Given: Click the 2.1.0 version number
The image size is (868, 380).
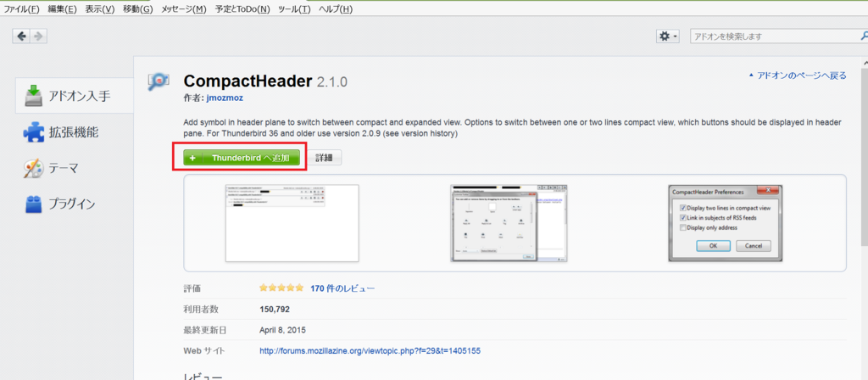Looking at the screenshot, I should point(332,82).
